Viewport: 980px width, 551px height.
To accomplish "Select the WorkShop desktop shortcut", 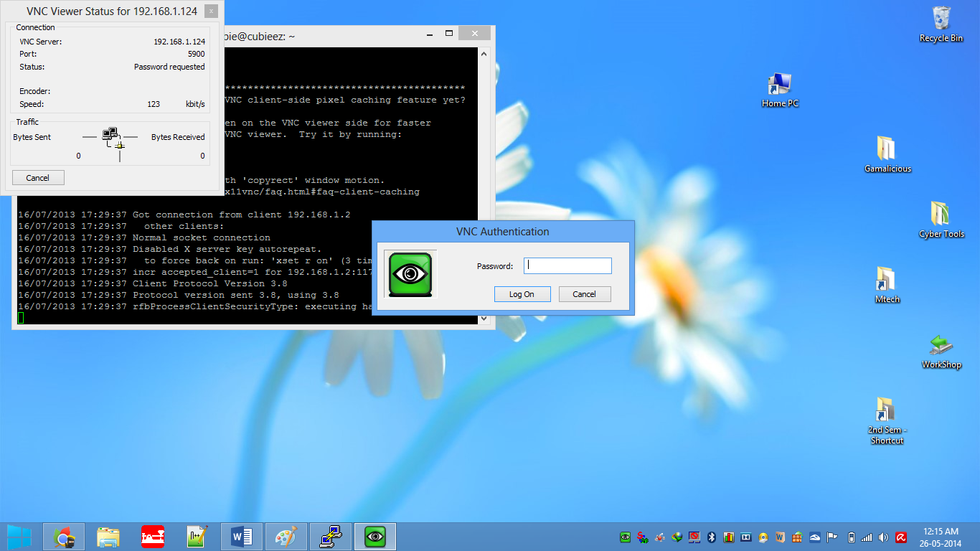I will (x=941, y=350).
